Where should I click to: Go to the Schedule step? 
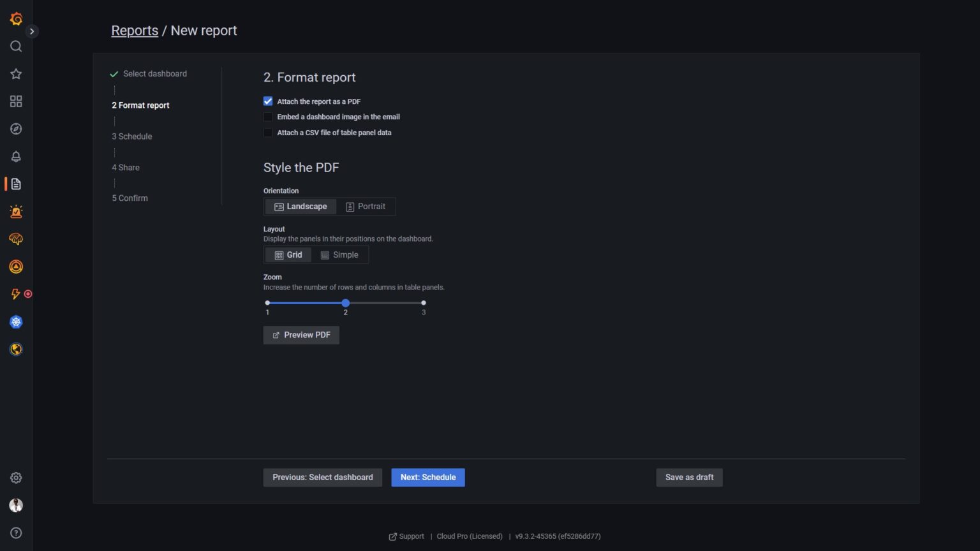[132, 136]
